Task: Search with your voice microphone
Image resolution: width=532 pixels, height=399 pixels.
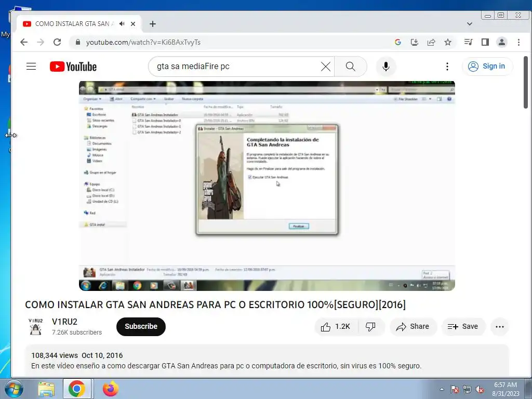Action: (386, 66)
